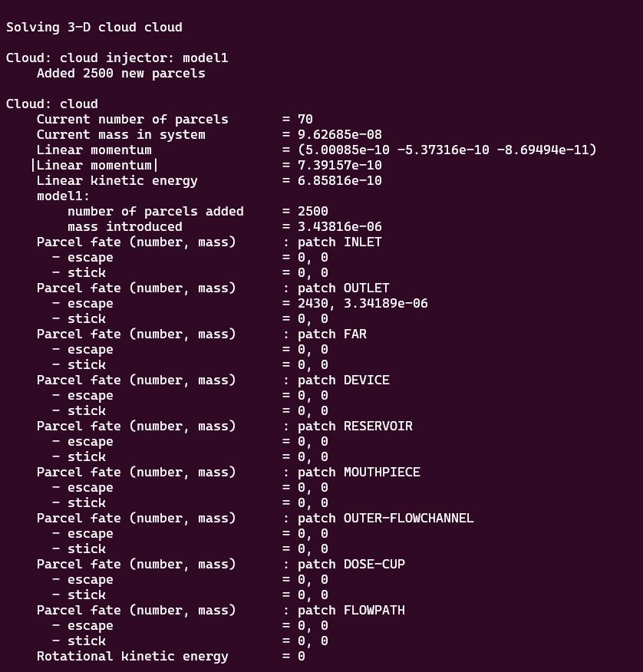
Task: Click the 'Solving 3-D cloud cloud' header line
Action: (x=94, y=28)
